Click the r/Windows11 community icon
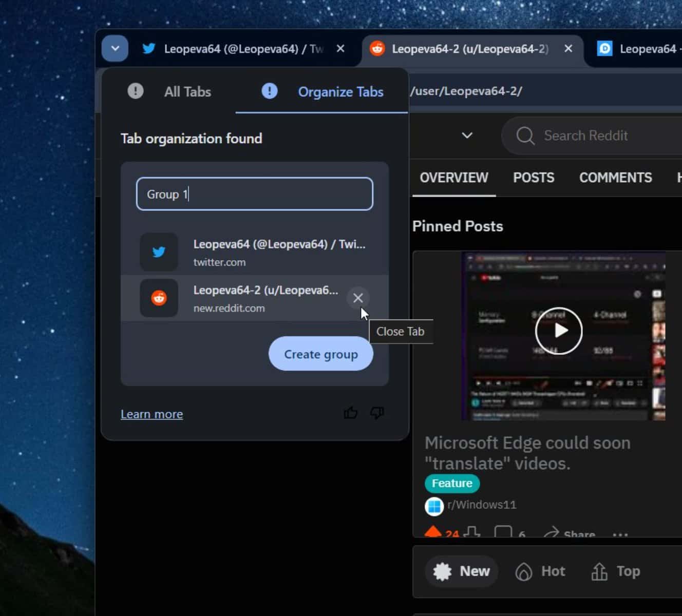The width and height of the screenshot is (682, 616). [434, 506]
